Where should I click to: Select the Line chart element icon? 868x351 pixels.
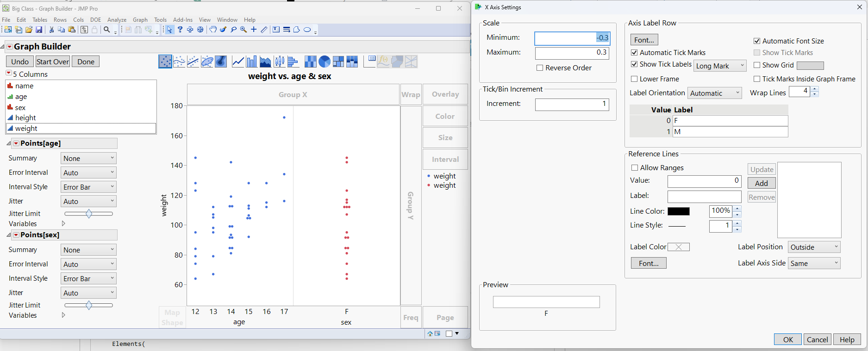click(238, 62)
